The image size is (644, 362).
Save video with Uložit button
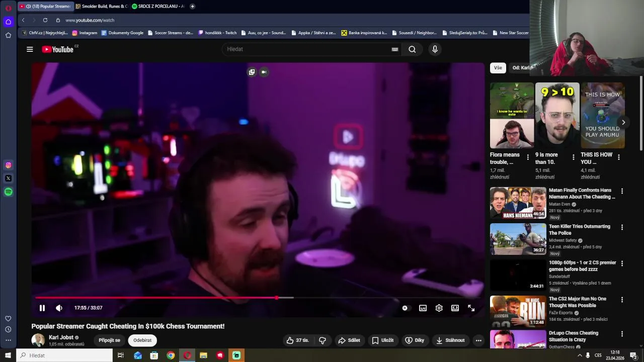(x=382, y=340)
